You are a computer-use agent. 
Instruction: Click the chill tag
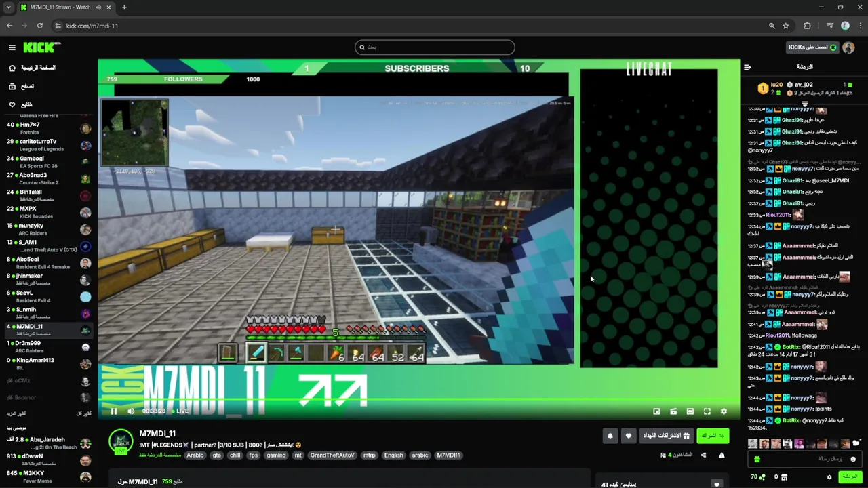pos(235,455)
